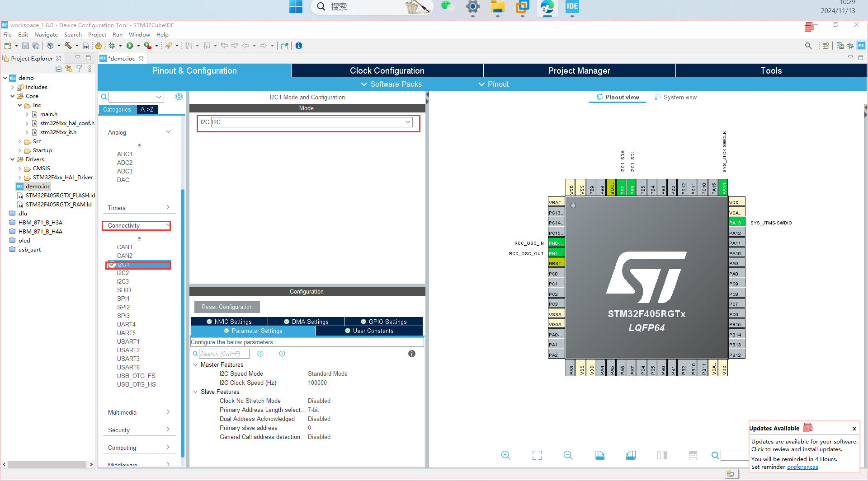Click the Run green play toolbar icon
Screen dimensions: 868x481
[x=130, y=46]
